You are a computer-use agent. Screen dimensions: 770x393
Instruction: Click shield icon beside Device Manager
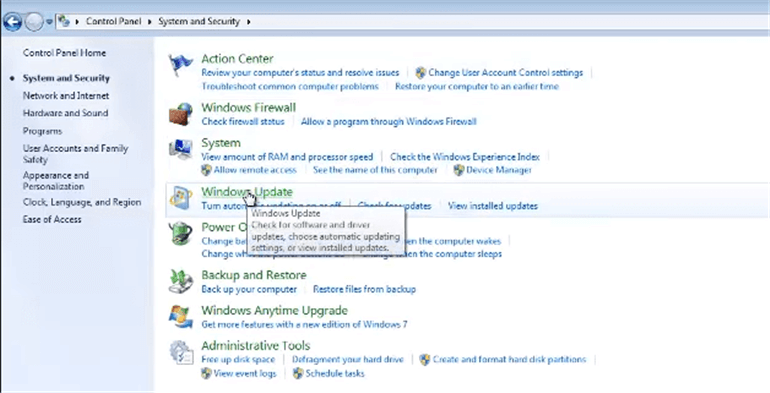[459, 170]
